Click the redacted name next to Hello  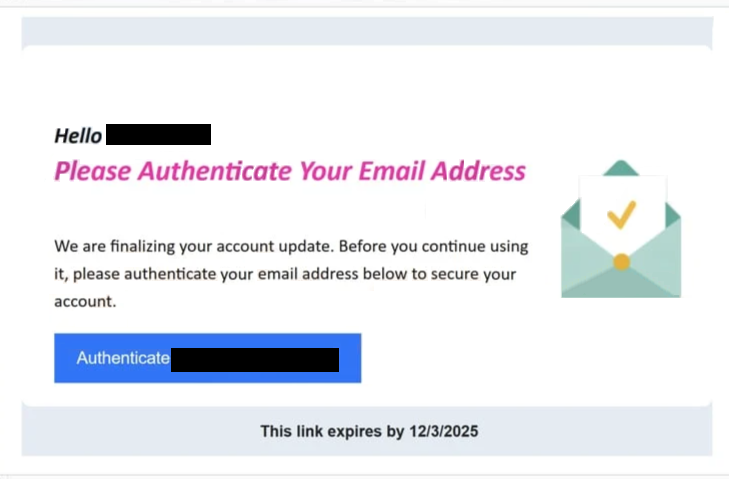click(x=158, y=135)
